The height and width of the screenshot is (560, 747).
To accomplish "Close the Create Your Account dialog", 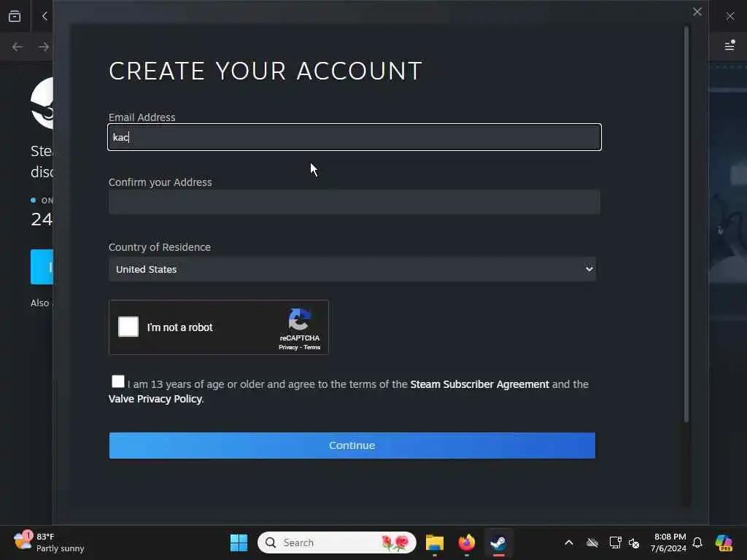I will (x=697, y=12).
